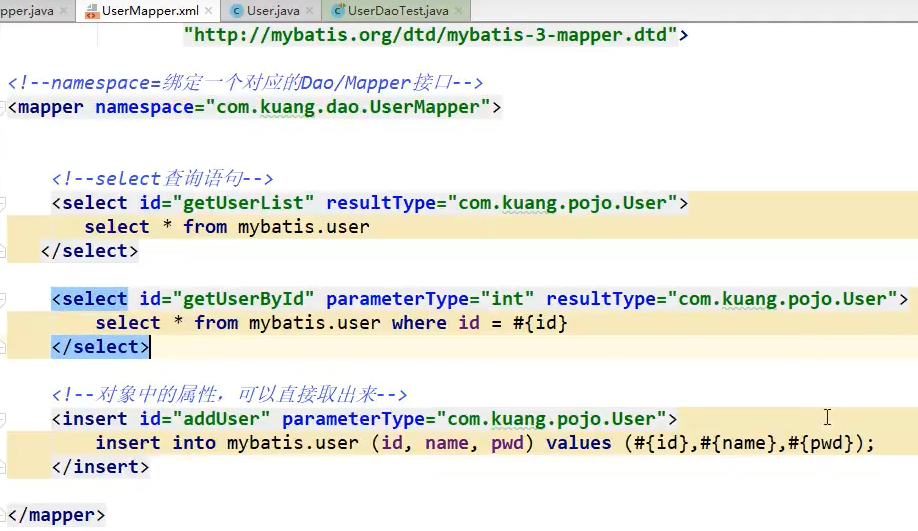
Task: Click the test class icon on UserDaoTest.java tab
Action: pos(338,11)
